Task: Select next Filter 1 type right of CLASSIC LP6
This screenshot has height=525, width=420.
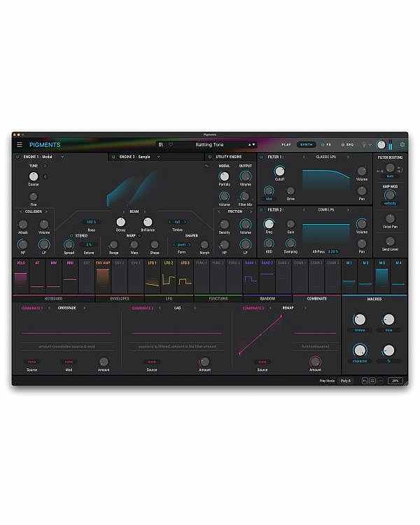Action: tap(348, 157)
